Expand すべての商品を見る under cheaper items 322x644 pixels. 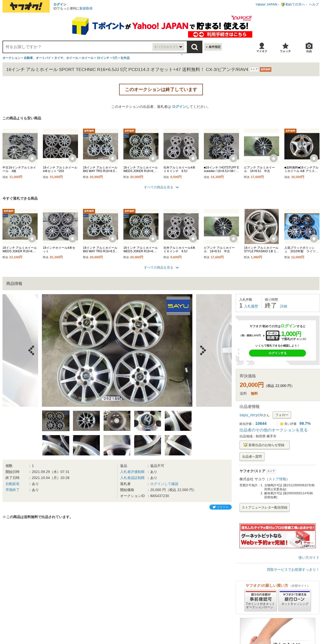coord(161,187)
